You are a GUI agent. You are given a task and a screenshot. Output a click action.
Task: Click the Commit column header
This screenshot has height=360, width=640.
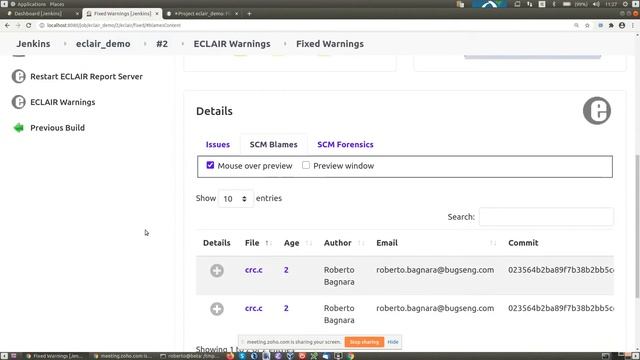pos(523,243)
